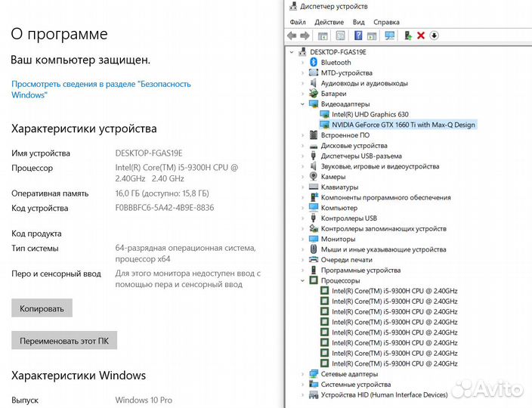Screen dimensions: 532x408
Task: Select Контроллеры запоминающих устройств category
Action: 383,229
